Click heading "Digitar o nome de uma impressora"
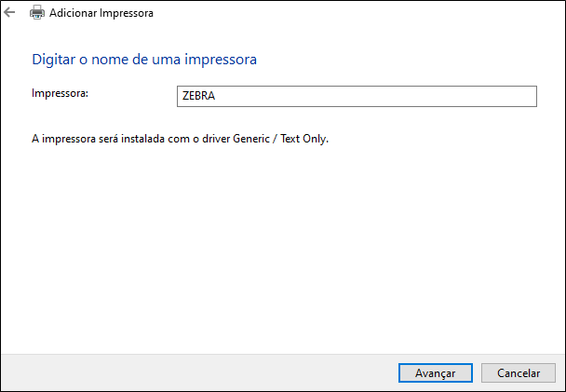 pyautogui.click(x=144, y=60)
